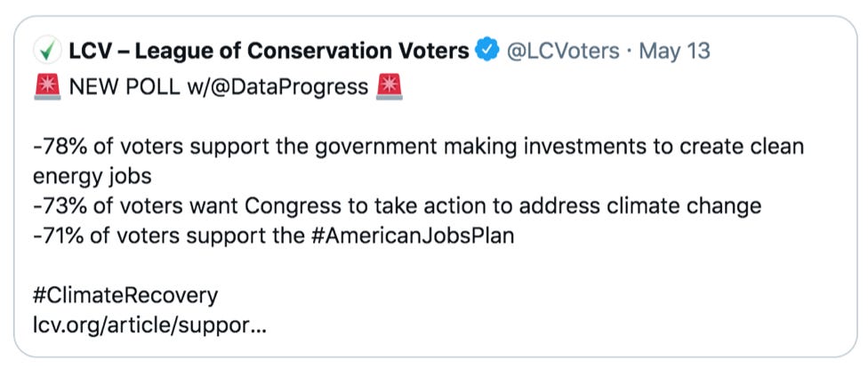Open the May 13 tweet timestamp

674,51
